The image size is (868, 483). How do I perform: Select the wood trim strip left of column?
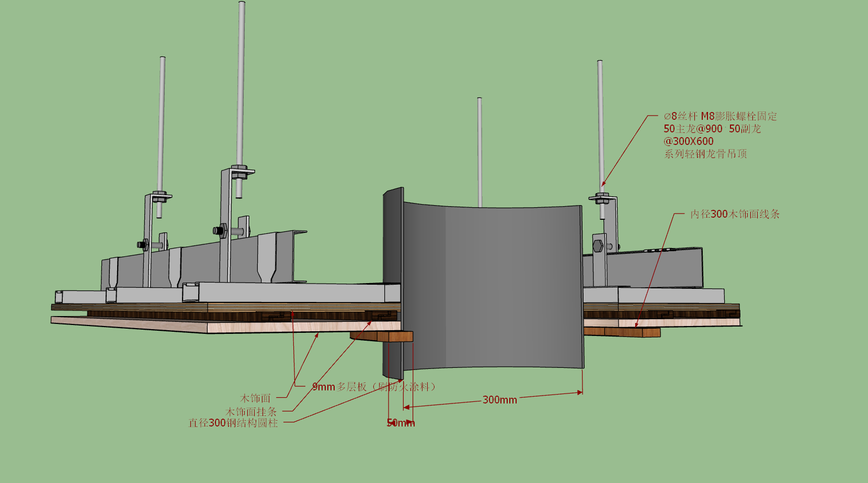click(381, 336)
